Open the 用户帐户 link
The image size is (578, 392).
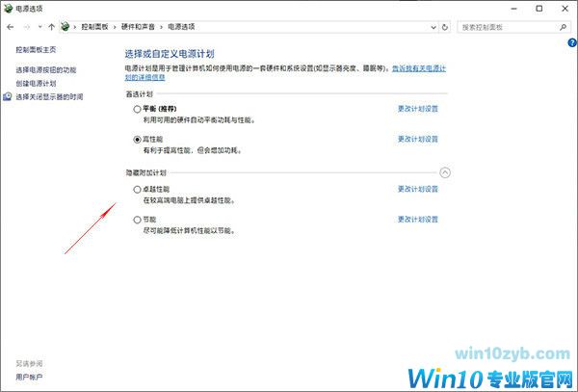(x=29, y=377)
